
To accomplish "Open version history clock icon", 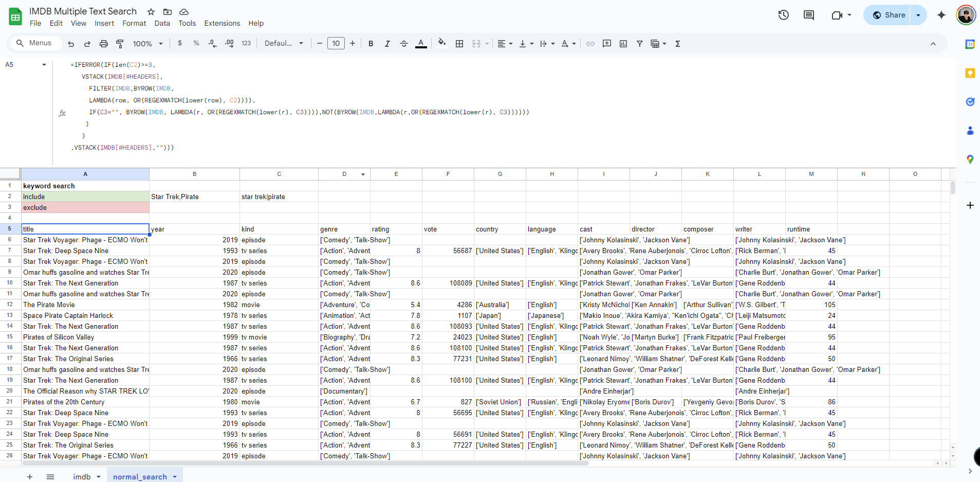I will click(784, 15).
